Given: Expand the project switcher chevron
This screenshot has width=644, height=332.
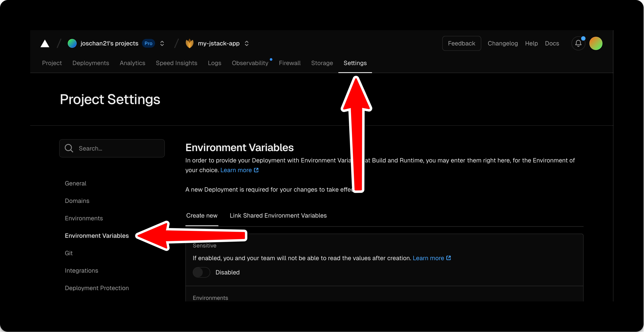Looking at the screenshot, I should 246,43.
